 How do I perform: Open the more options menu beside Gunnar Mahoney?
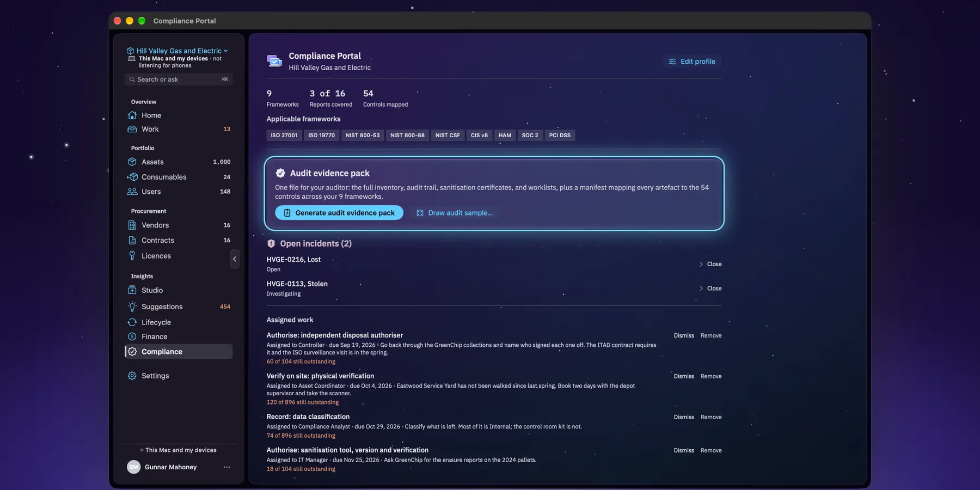(x=226, y=467)
